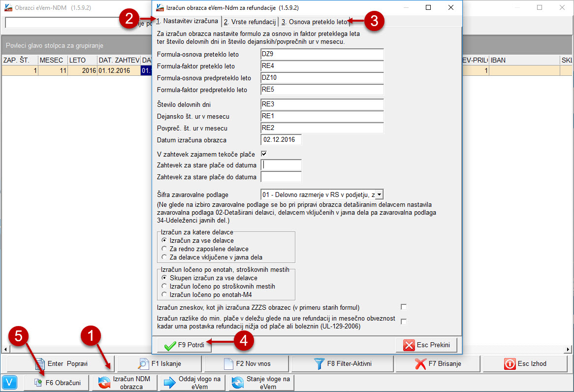
Task: Click the F1 Iskanje button
Action: [159, 364]
